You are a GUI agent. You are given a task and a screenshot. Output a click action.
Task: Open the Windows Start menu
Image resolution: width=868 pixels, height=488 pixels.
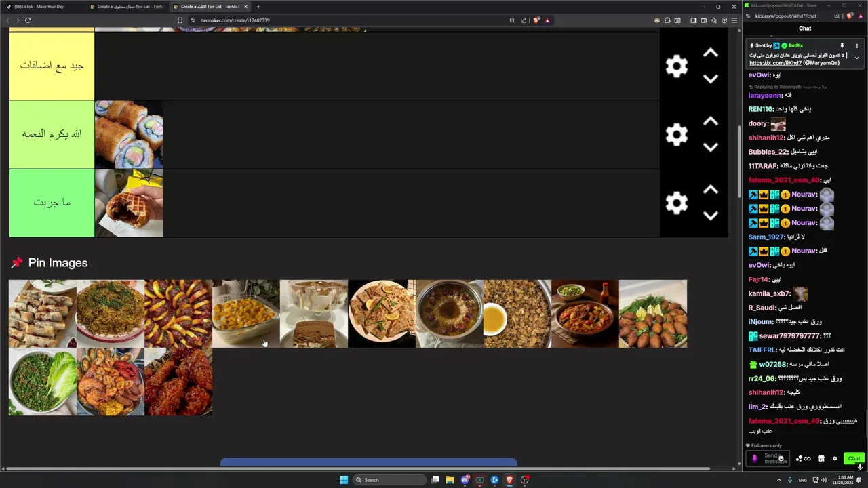click(344, 480)
